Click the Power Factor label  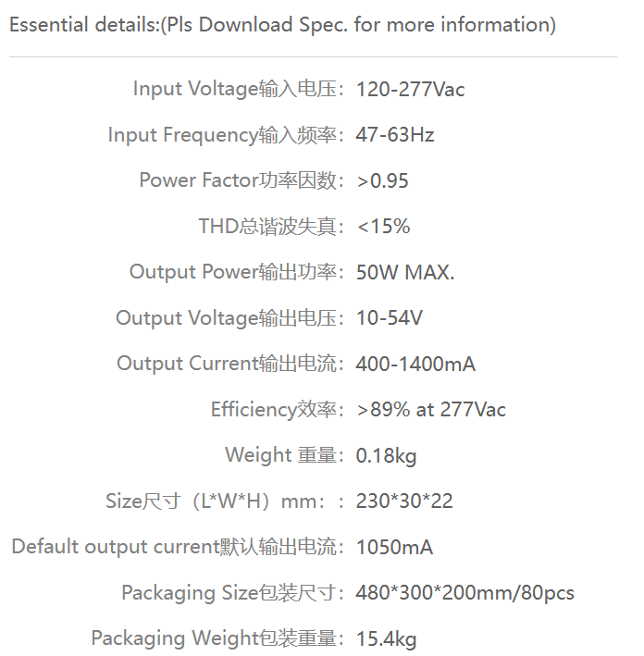point(241,180)
